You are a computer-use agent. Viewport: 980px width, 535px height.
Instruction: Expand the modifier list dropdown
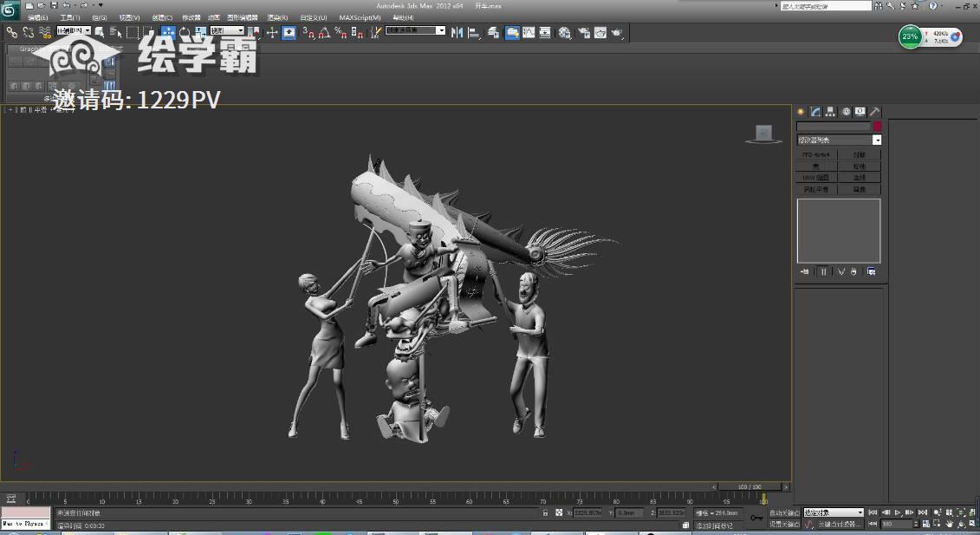click(x=876, y=140)
